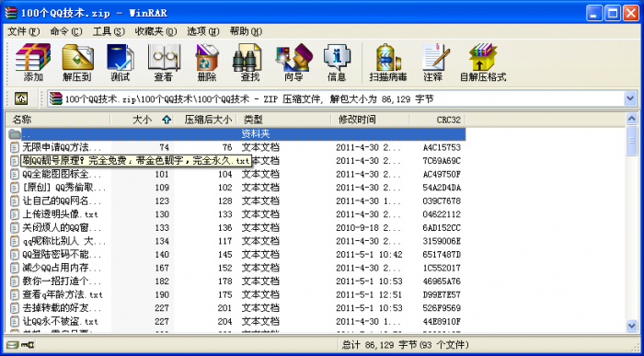Select the file 让自己的QQ网名...
Image resolution: width=644 pixels, height=356 pixels.
click(62, 201)
